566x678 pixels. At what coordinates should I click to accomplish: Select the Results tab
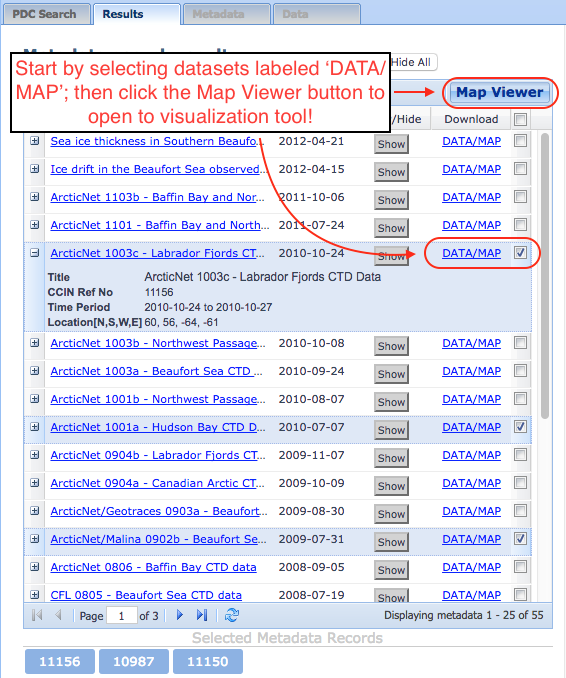click(137, 14)
